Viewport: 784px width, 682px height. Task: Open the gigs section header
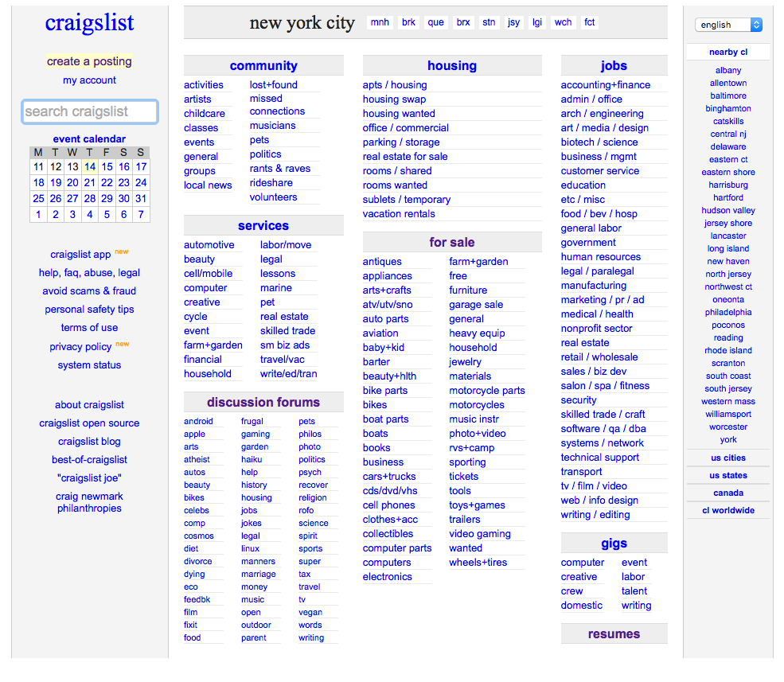tap(614, 543)
